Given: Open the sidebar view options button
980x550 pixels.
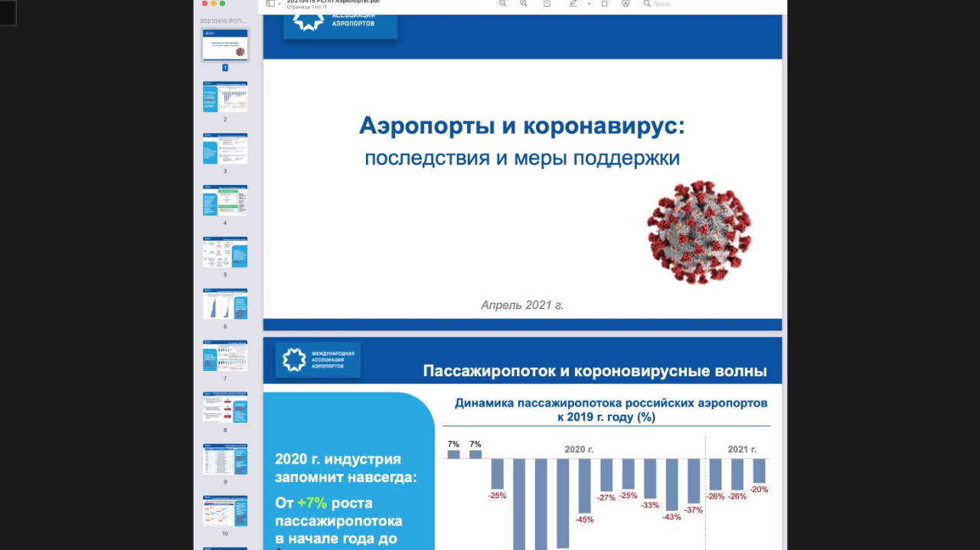Looking at the screenshot, I should 270,4.
